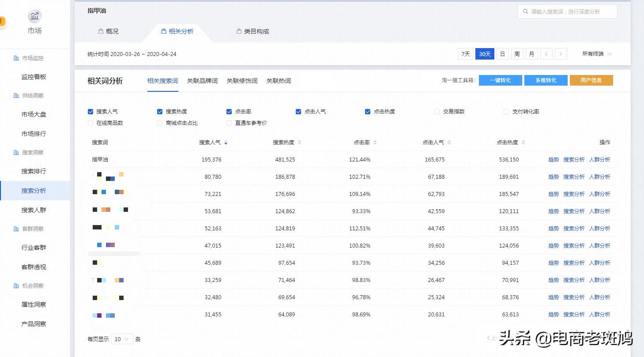The width and height of the screenshot is (644, 357).
Task: Click inside the search input at top right
Action: [x=569, y=11]
